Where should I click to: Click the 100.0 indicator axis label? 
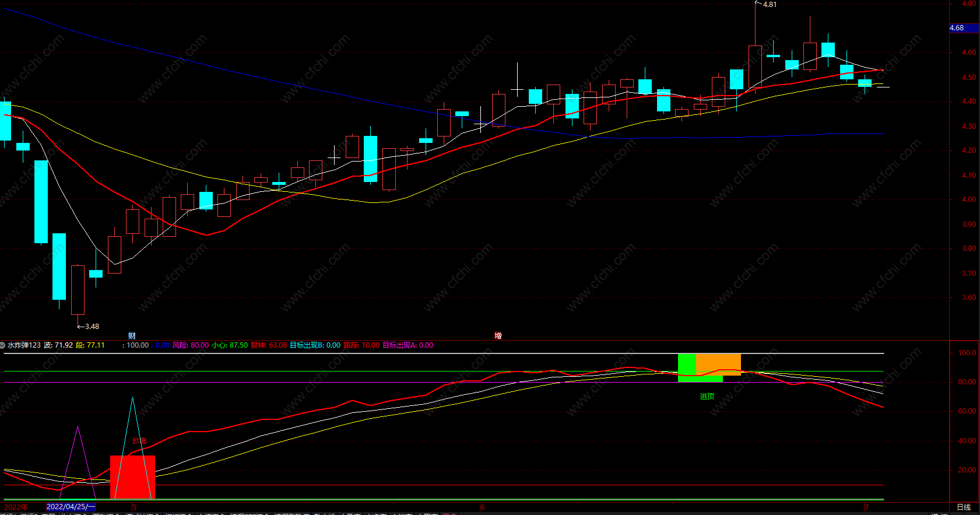pos(967,353)
